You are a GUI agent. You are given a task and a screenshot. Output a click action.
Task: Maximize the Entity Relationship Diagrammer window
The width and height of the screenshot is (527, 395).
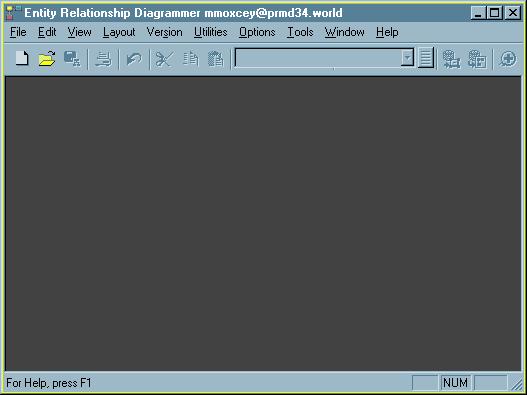[x=495, y=13]
